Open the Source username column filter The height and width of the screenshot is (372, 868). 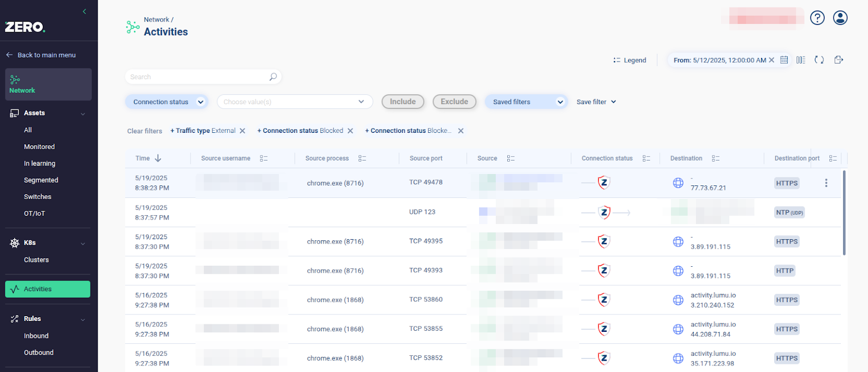(264, 158)
